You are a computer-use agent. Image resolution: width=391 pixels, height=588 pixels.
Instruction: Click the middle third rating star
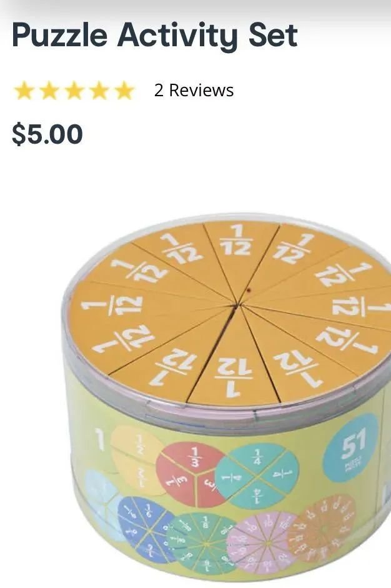(x=74, y=91)
